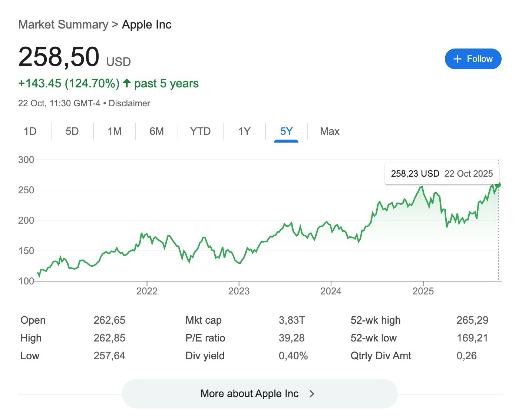Image resolution: width=522 pixels, height=420 pixels.
Task: Click the 2024 label on chart axis
Action: (x=331, y=291)
